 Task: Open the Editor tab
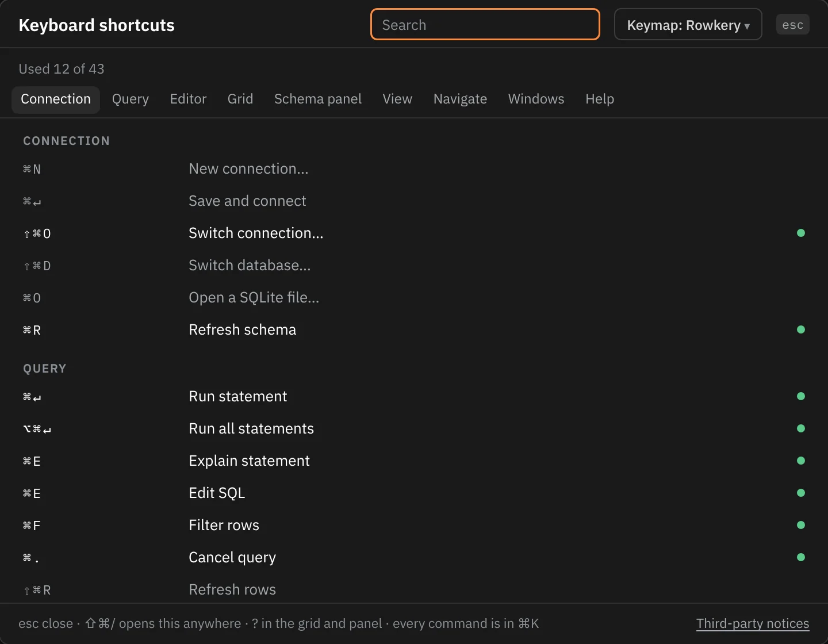[x=188, y=99]
